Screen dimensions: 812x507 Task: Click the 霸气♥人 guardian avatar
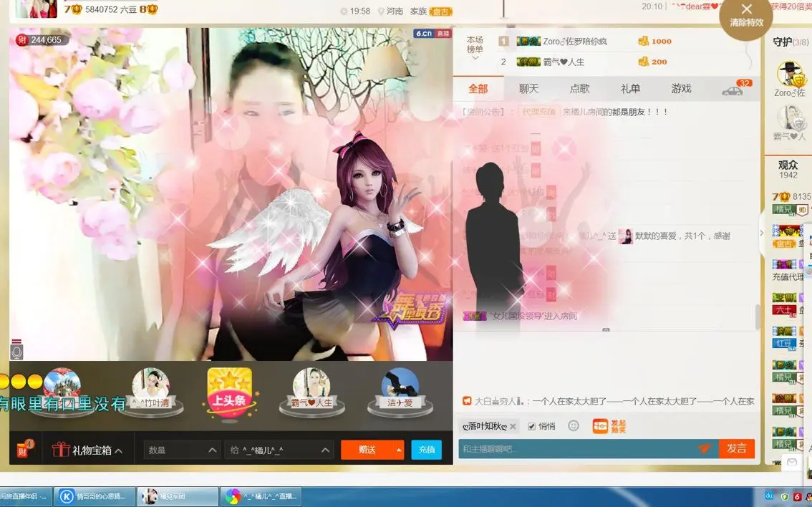coord(790,118)
